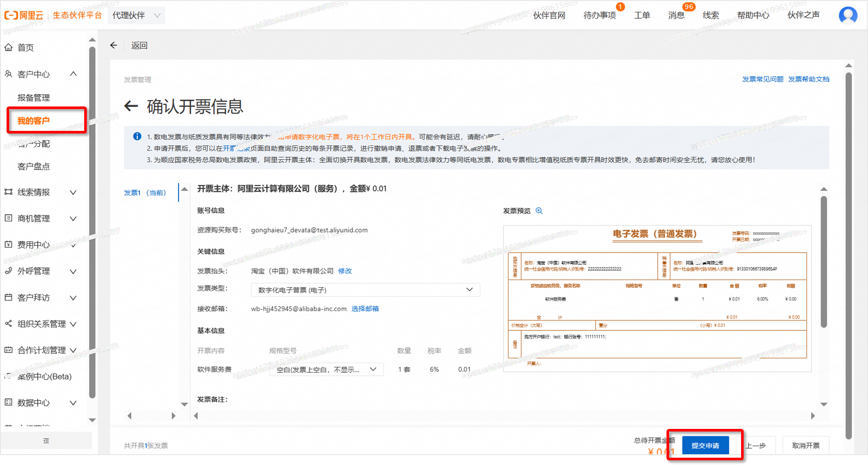
Task: Select the 发票1（当前）tab
Action: pyautogui.click(x=145, y=192)
